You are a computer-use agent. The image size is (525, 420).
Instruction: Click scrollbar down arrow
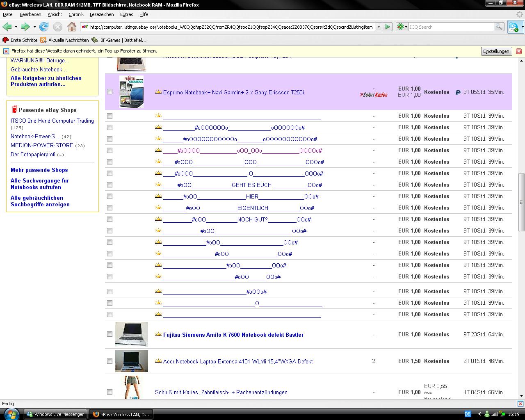(x=521, y=395)
